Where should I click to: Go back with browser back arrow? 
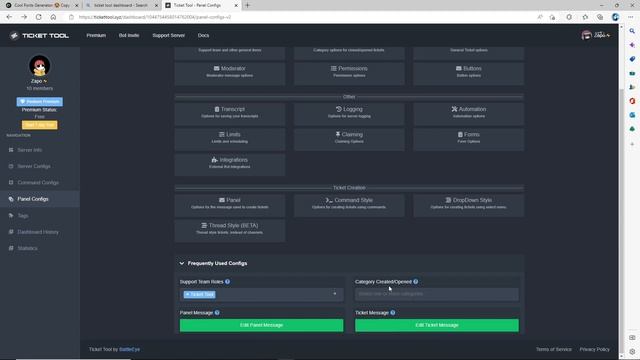(9, 17)
